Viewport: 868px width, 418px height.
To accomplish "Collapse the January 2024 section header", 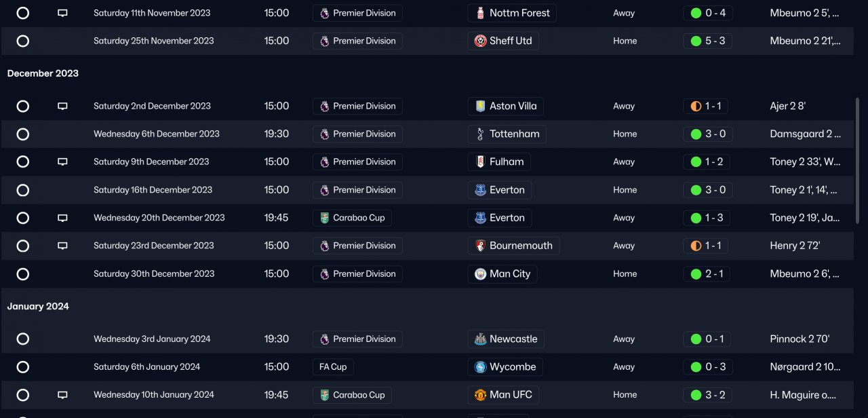I will coord(38,307).
